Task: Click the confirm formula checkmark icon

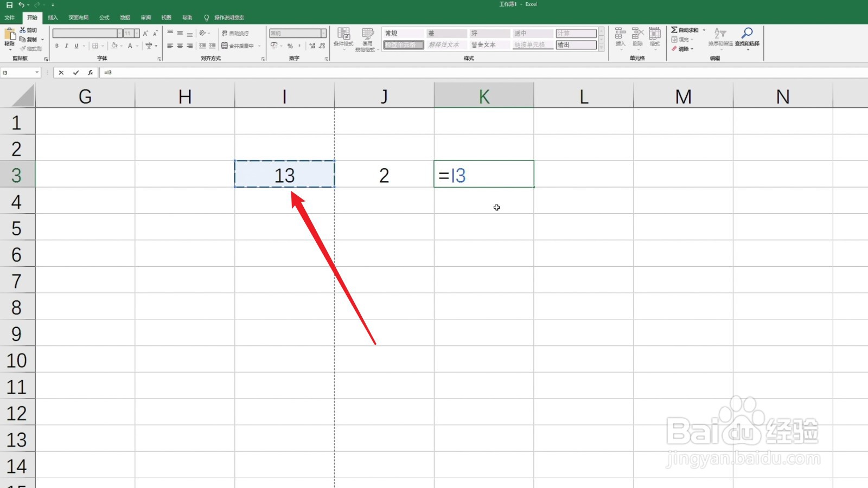Action: click(76, 72)
